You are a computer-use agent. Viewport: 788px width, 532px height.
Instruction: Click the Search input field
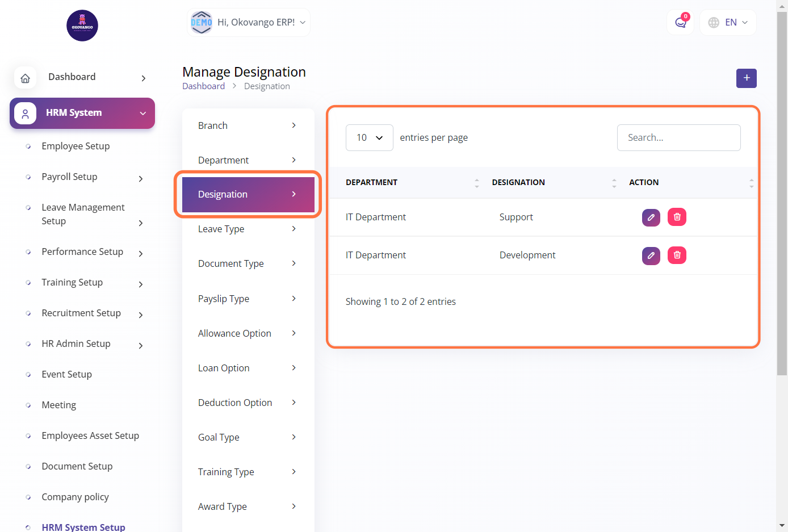click(x=678, y=137)
